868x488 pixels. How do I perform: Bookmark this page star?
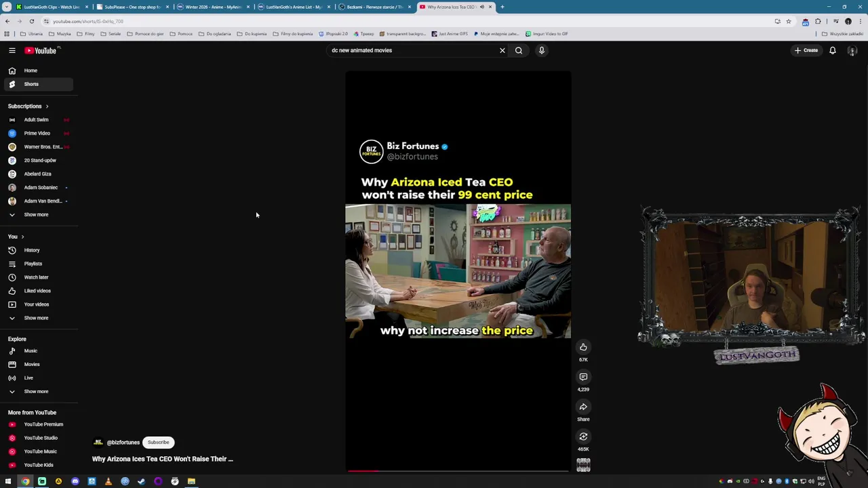788,21
